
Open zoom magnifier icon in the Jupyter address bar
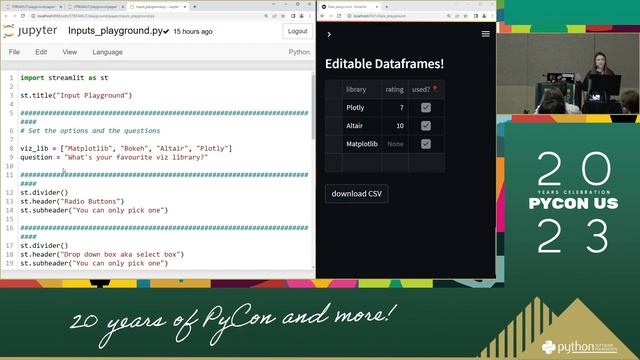[266, 16]
